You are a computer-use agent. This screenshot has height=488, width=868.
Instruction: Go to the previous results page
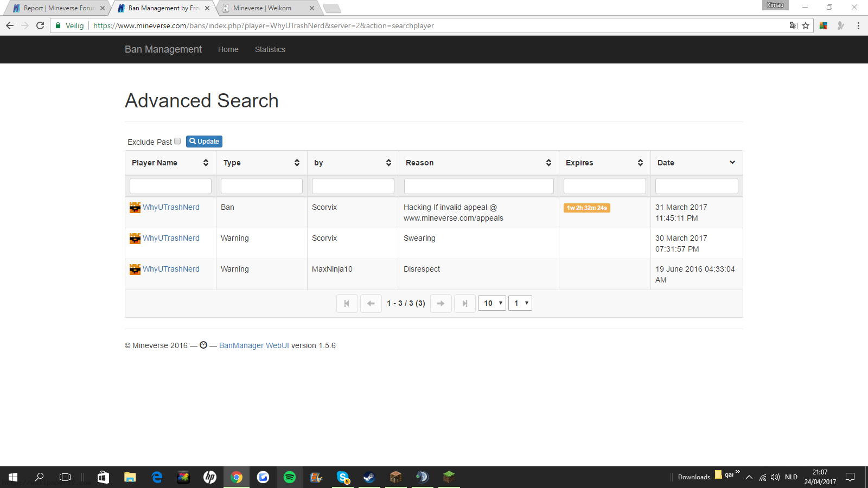coord(371,304)
